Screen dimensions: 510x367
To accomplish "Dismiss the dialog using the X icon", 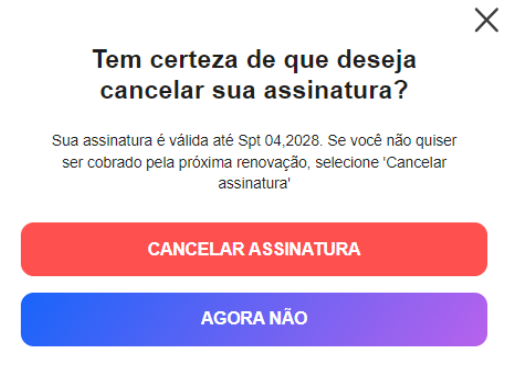I will (486, 20).
